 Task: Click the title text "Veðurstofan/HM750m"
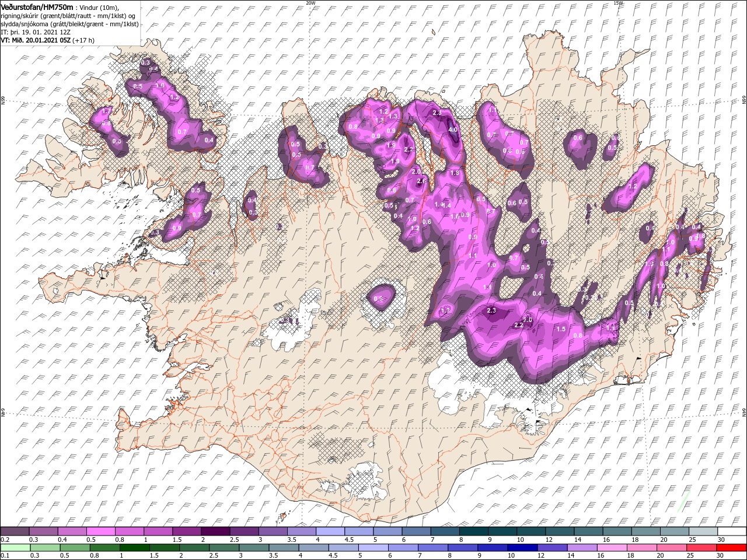[37, 6]
